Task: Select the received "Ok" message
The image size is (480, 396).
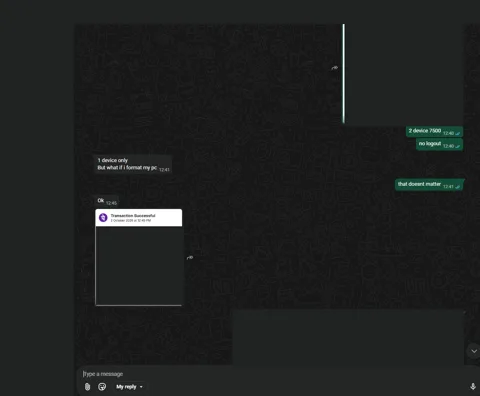Action: [x=107, y=201]
